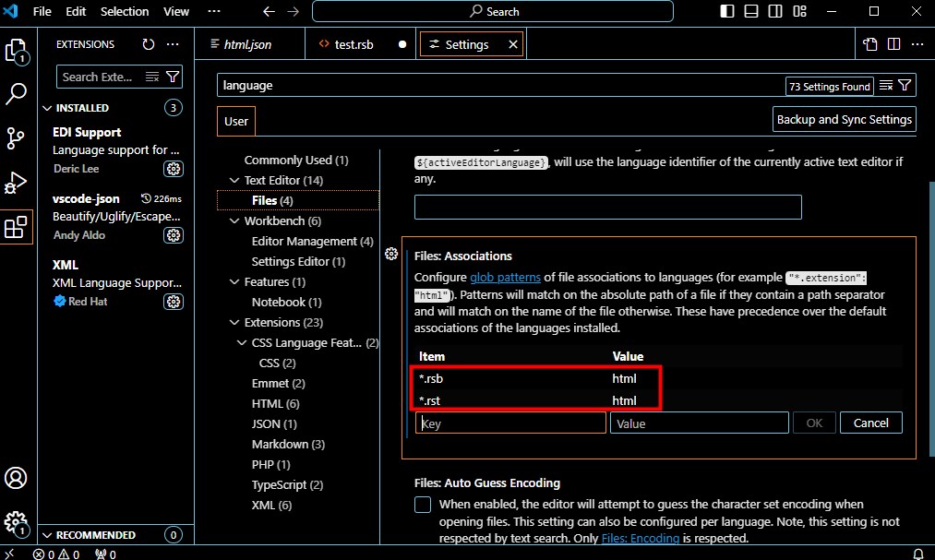Image resolution: width=935 pixels, height=560 pixels.
Task: Filter settings with funnel icon
Action: point(905,86)
